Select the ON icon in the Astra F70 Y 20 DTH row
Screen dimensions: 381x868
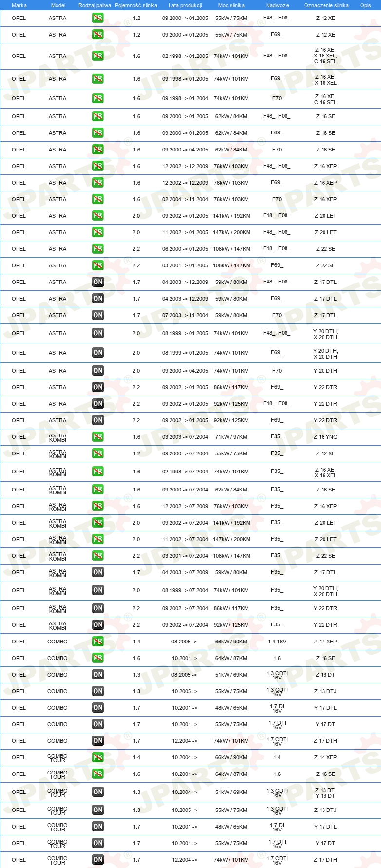coord(98,371)
